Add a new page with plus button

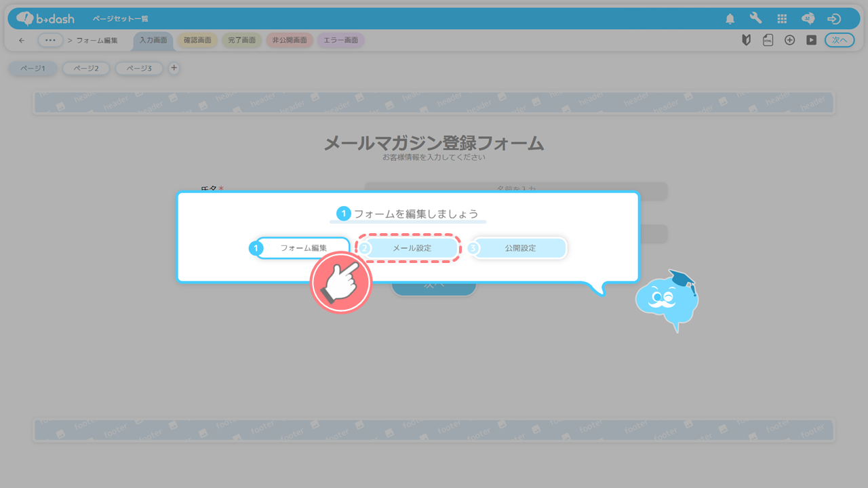(x=174, y=68)
